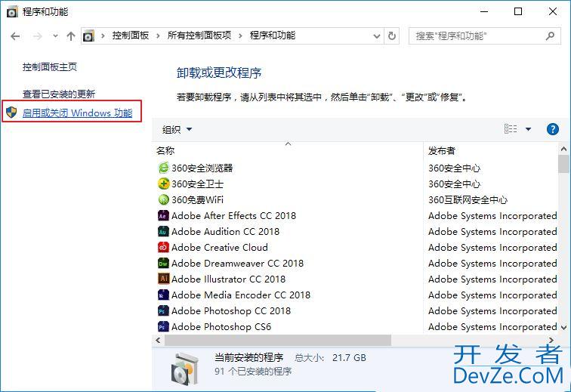The height and width of the screenshot is (392, 571).
Task: Click the title bar 程序和功能 window icon
Action: click(x=12, y=12)
